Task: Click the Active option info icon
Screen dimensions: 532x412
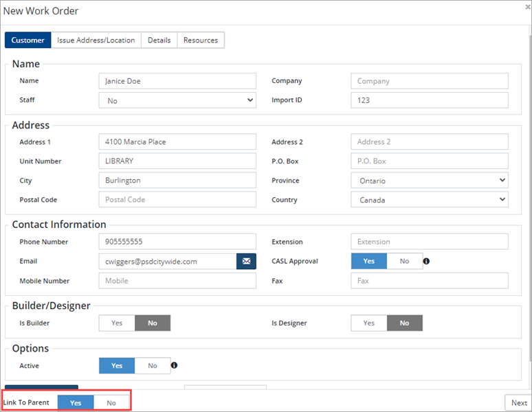Action: pyautogui.click(x=174, y=366)
